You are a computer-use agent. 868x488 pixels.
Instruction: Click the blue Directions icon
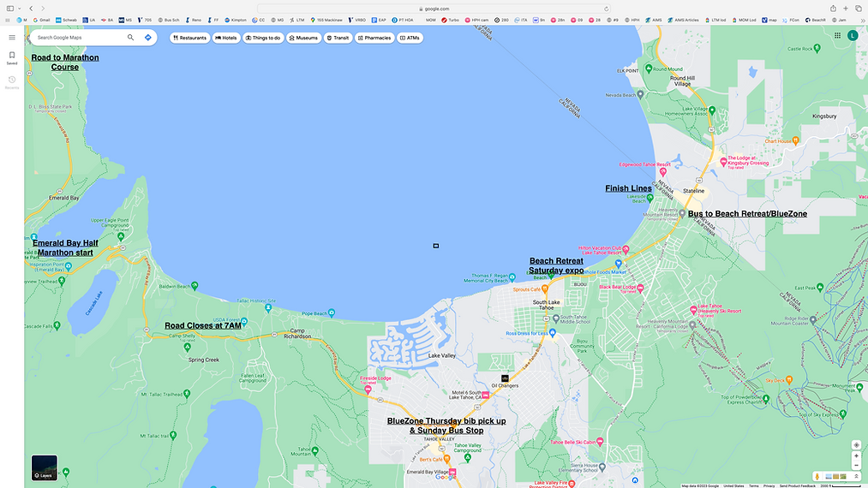coord(148,38)
